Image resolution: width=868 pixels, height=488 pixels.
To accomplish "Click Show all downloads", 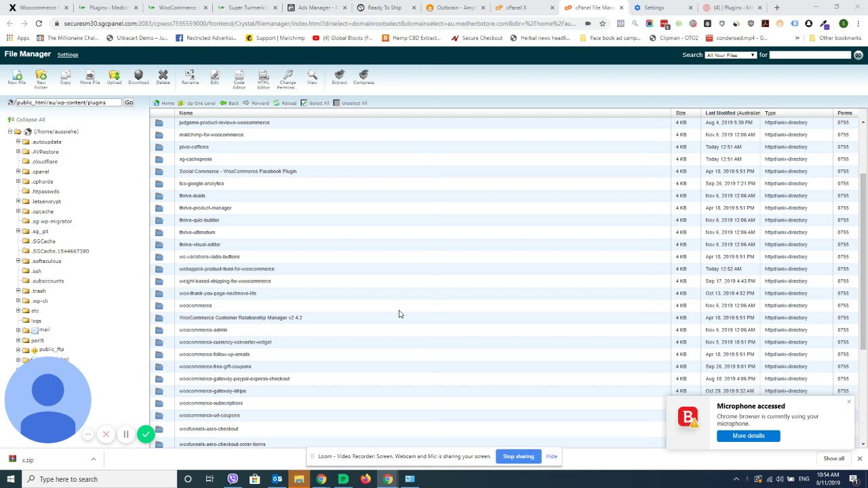I will [x=833, y=459].
